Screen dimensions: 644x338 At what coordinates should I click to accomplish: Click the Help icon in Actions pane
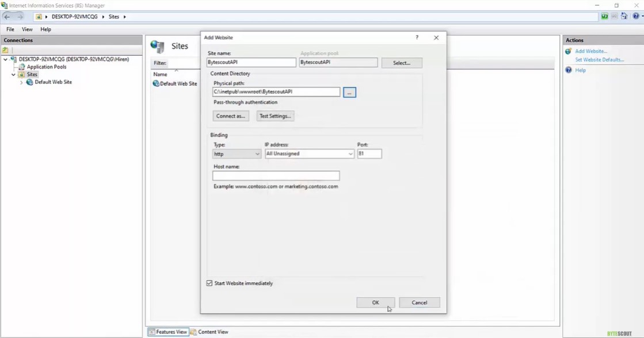569,70
